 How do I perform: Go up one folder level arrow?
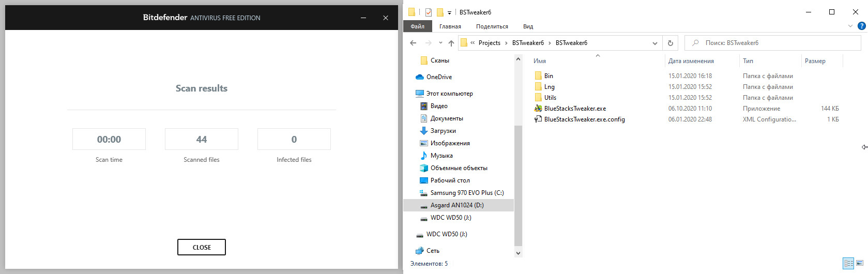pyautogui.click(x=451, y=43)
